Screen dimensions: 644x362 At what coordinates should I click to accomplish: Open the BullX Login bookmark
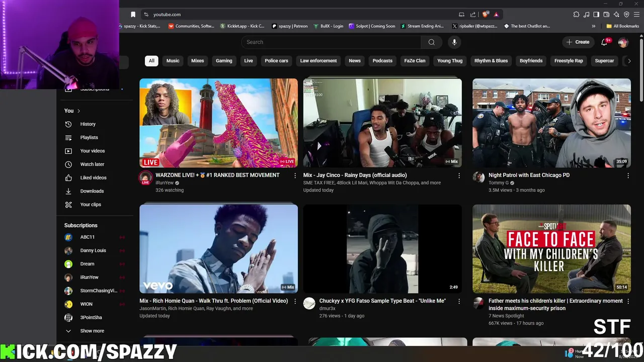click(x=328, y=26)
